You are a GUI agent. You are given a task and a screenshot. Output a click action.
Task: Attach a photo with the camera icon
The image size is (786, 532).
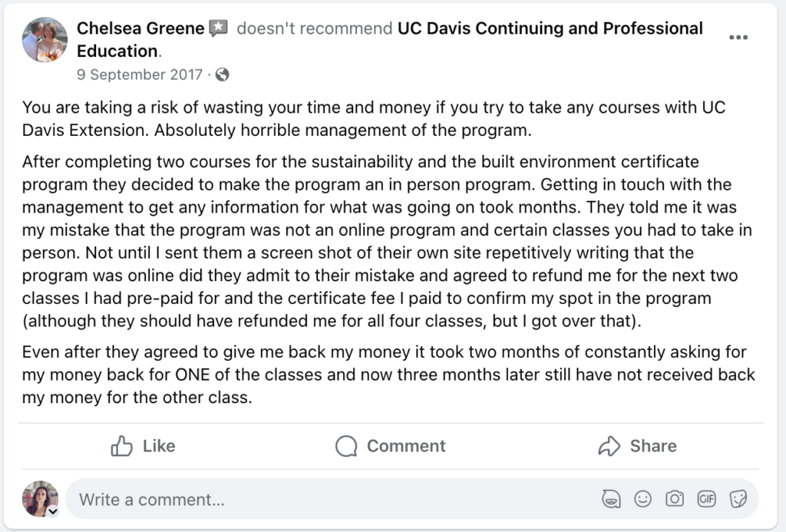click(675, 498)
